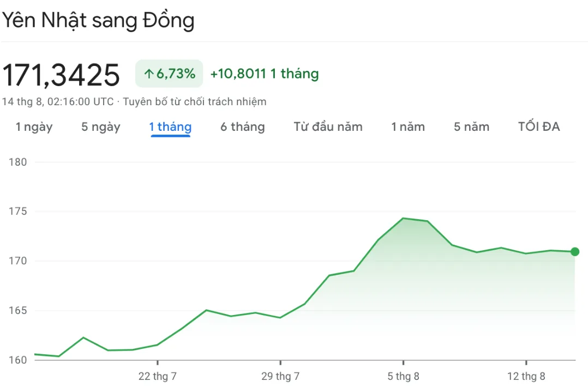Click the 29 thg 7 axis label

[280, 376]
